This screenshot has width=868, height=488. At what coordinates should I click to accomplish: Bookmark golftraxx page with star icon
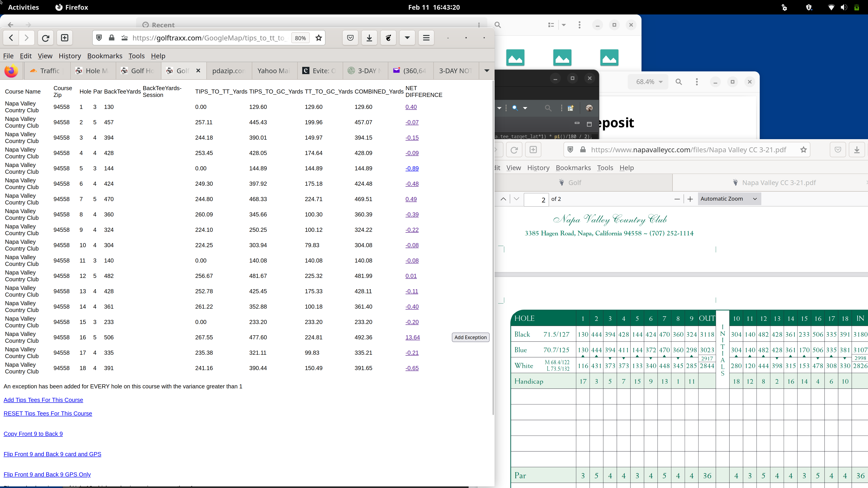[x=318, y=38]
